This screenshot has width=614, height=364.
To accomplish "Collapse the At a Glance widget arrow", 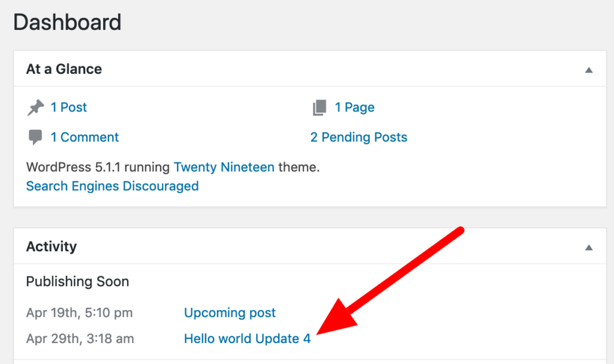I will pyautogui.click(x=589, y=70).
